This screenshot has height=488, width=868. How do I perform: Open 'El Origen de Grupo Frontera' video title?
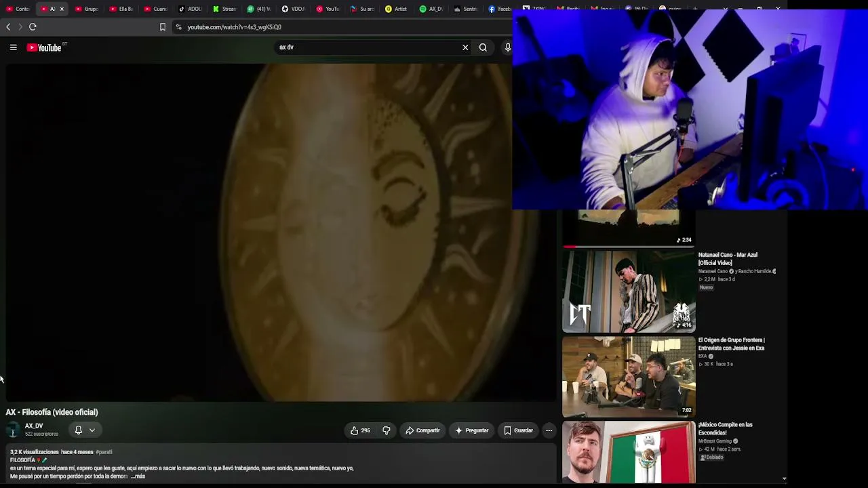pyautogui.click(x=731, y=344)
